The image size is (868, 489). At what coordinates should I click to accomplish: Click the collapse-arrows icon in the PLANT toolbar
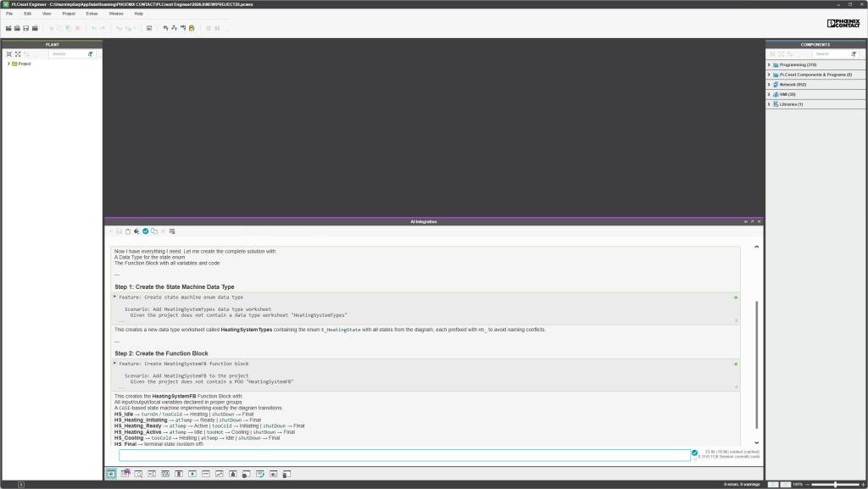[8, 54]
